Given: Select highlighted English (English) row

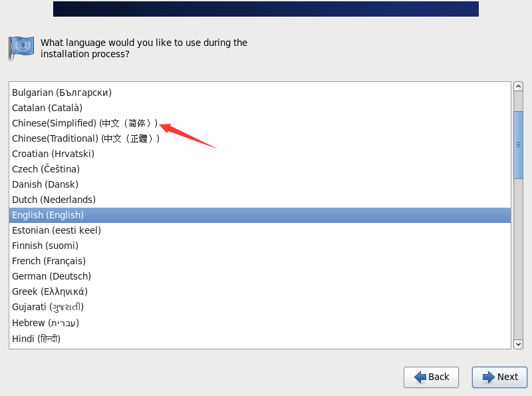Looking at the screenshot, I should pyautogui.click(x=260, y=215).
